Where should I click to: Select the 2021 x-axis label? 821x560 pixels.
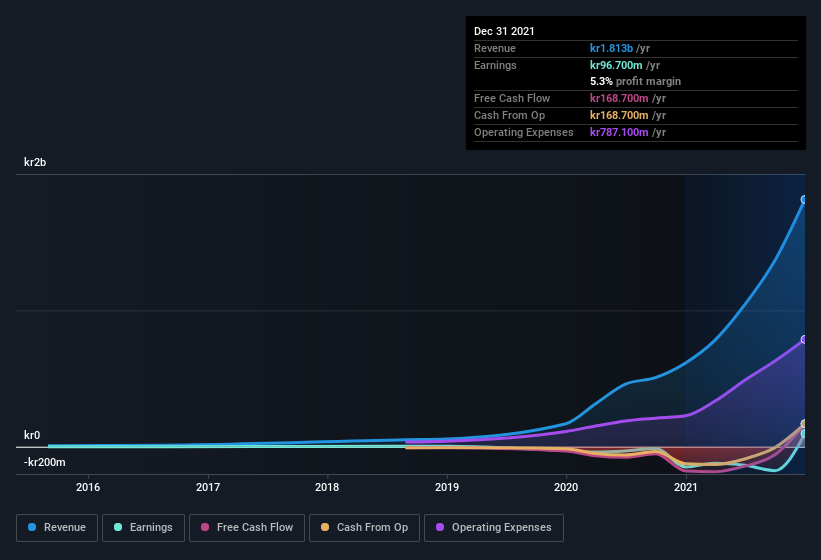coord(685,487)
